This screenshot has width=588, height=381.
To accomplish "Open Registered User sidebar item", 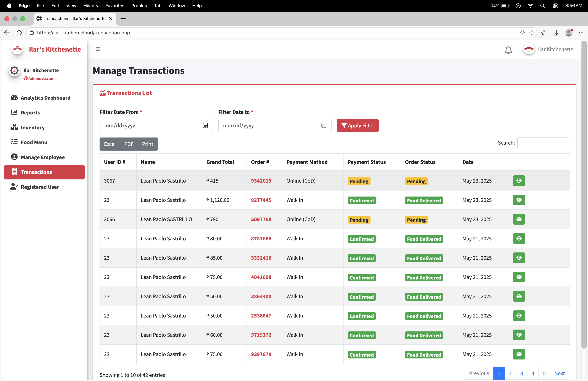I will 40,187.
